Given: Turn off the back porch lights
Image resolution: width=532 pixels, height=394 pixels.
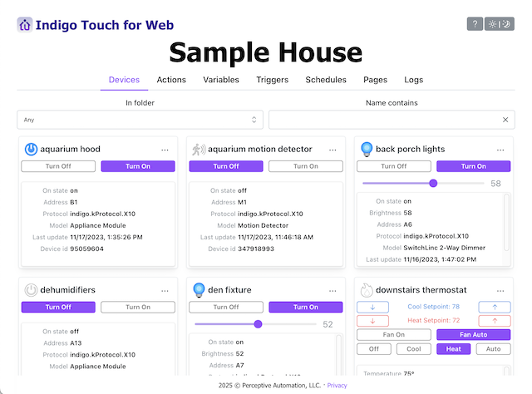Looking at the screenshot, I should (x=394, y=166).
